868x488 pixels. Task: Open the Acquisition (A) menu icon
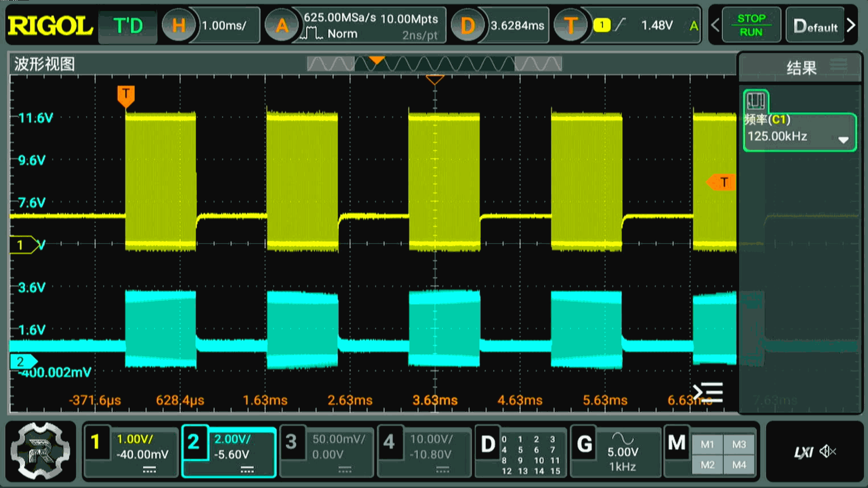(x=282, y=25)
